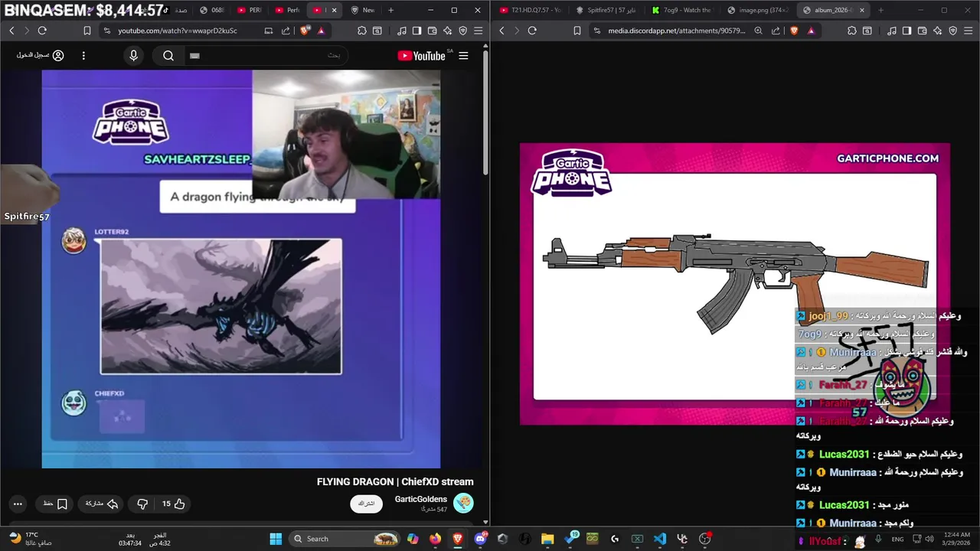Image resolution: width=980 pixels, height=551 pixels.
Task: Open the GarticGoldens channel name link
Action: (421, 499)
